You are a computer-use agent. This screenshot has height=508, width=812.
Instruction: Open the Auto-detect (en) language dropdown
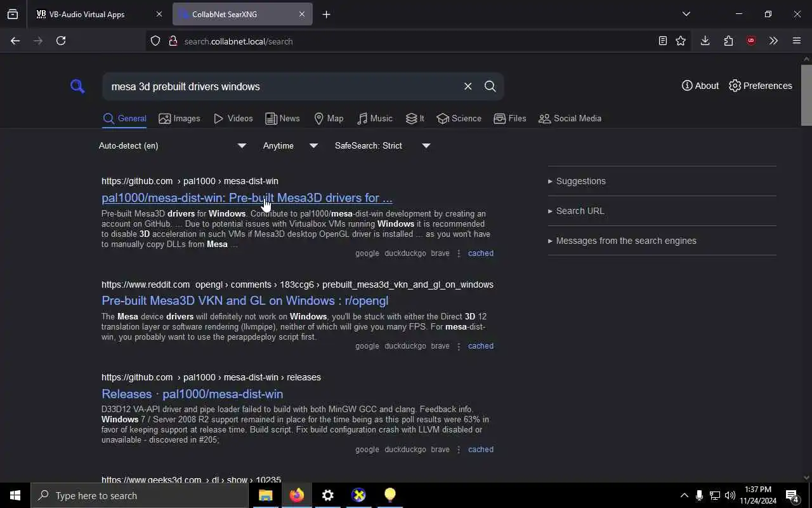pyautogui.click(x=173, y=145)
